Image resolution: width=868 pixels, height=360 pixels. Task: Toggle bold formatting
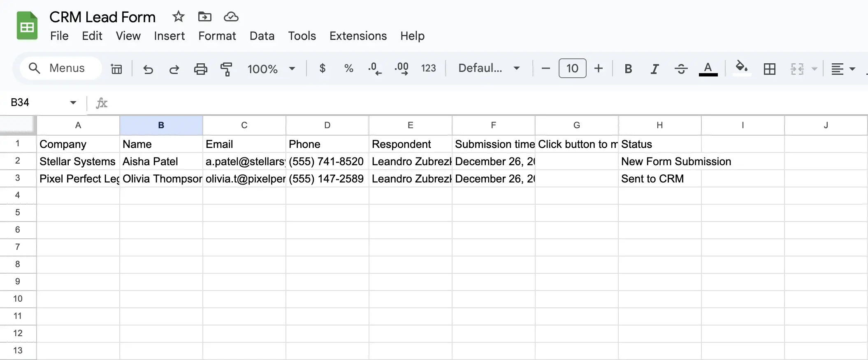(x=628, y=69)
